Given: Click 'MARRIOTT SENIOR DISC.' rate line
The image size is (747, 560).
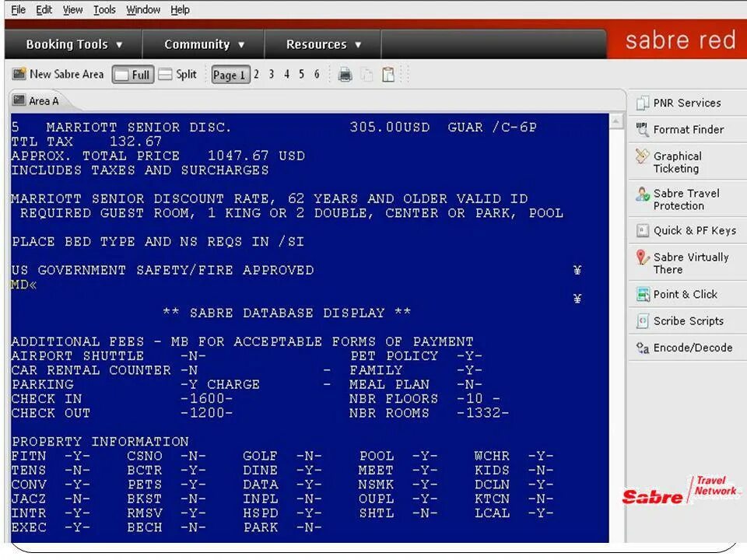Looking at the screenshot, I should tap(139, 128).
